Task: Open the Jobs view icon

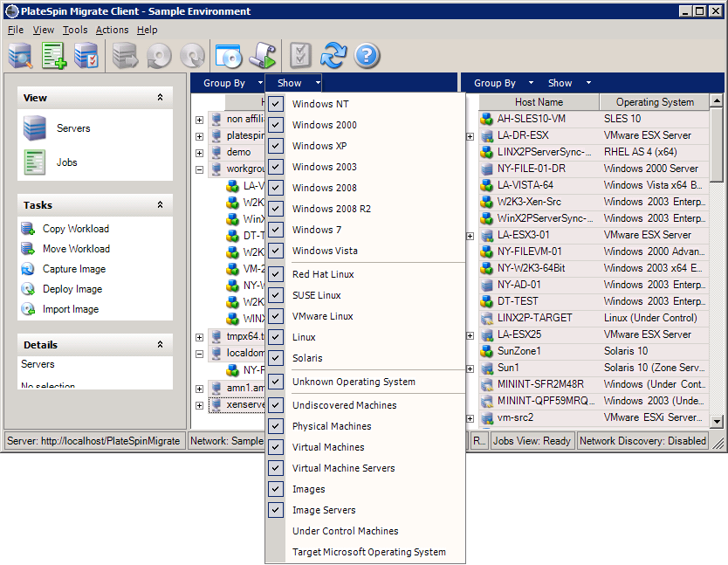Action: pos(35,162)
